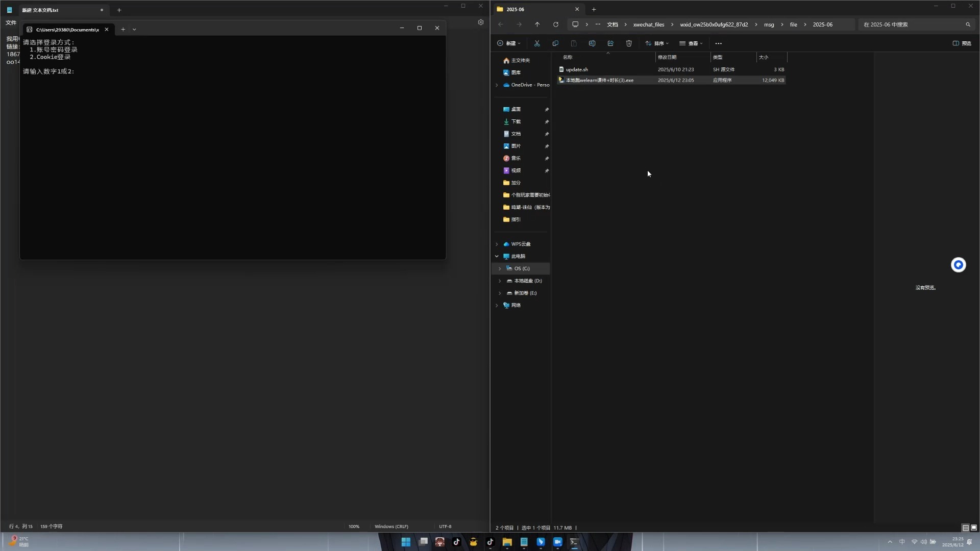Screen dimensions: 980x551
Task: Expand the 新加卷 (E:) drive node
Action: (500, 293)
